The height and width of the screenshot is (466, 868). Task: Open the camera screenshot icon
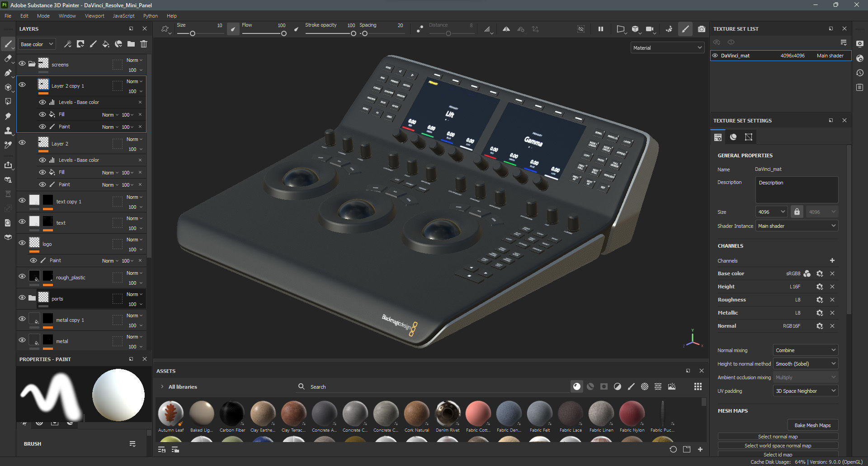(x=702, y=29)
